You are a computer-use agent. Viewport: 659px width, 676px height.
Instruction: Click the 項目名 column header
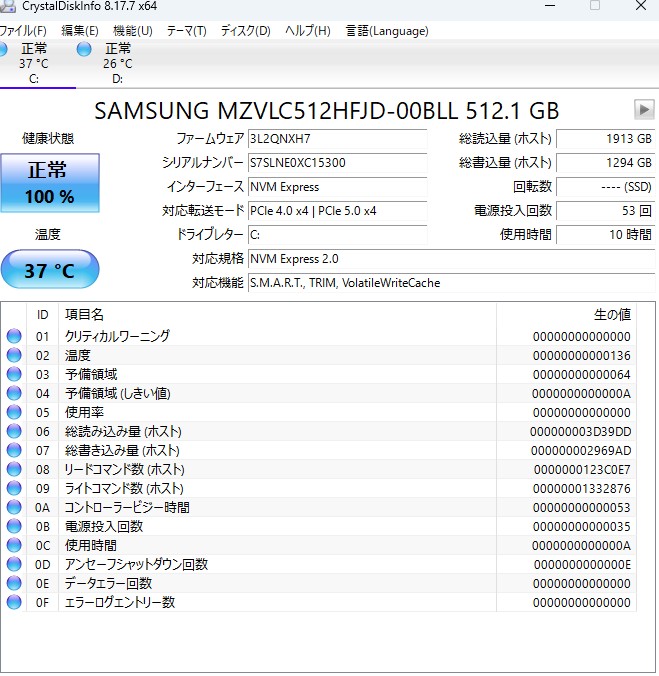[277, 315]
